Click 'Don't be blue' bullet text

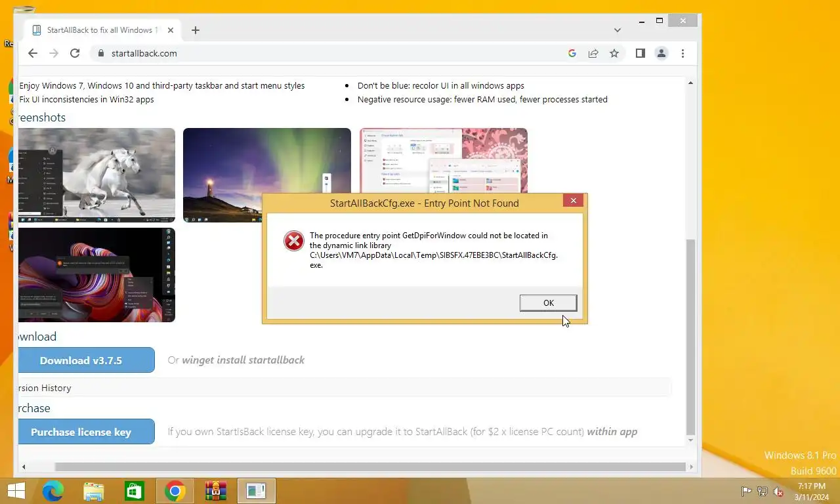pos(441,85)
